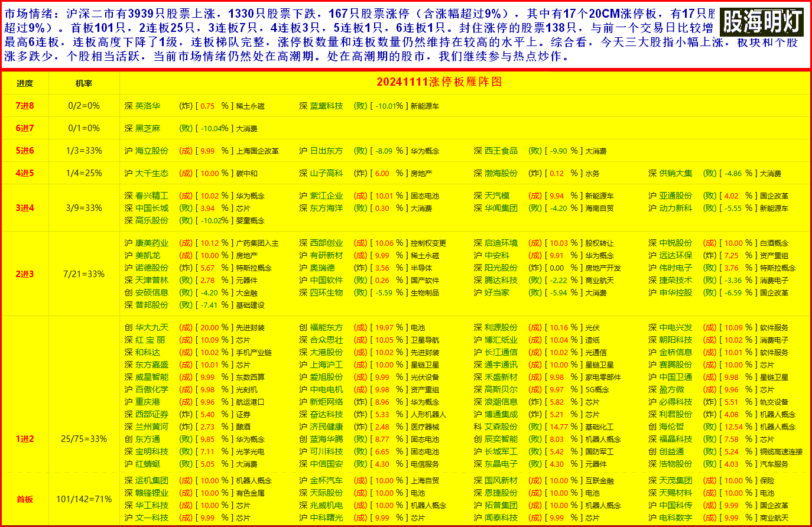Click stock name 西部创业

(x=326, y=243)
